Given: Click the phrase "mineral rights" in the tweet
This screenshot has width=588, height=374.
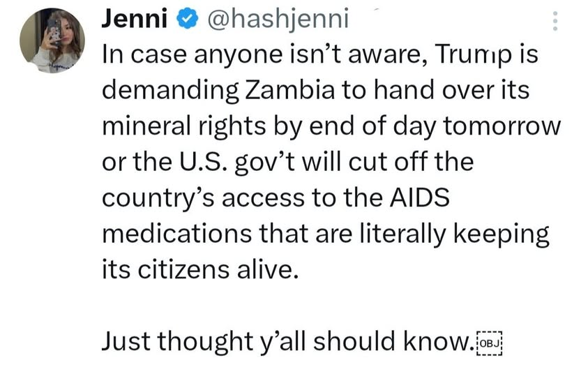Looking at the screenshot, I should pos(185,127).
